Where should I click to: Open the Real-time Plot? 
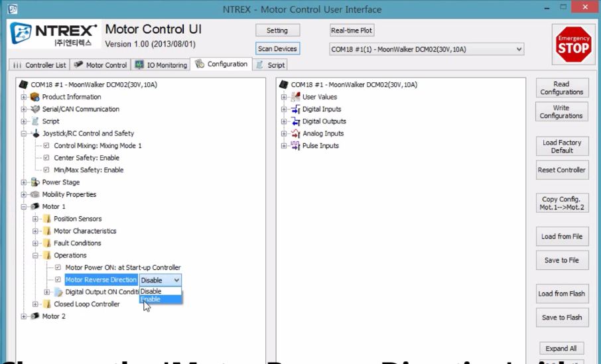point(352,30)
